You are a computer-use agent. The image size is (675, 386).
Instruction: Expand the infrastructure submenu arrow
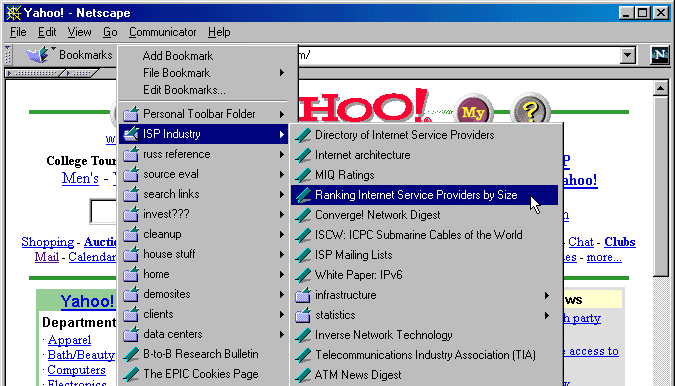[547, 295]
